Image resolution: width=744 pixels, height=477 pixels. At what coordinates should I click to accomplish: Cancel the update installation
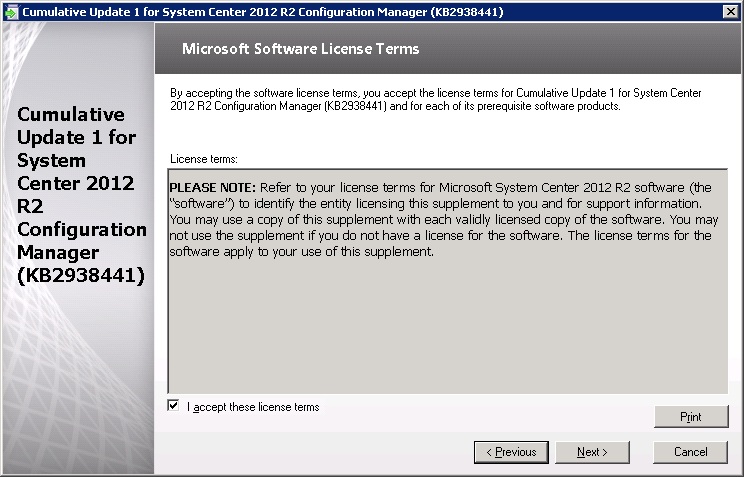(x=690, y=452)
